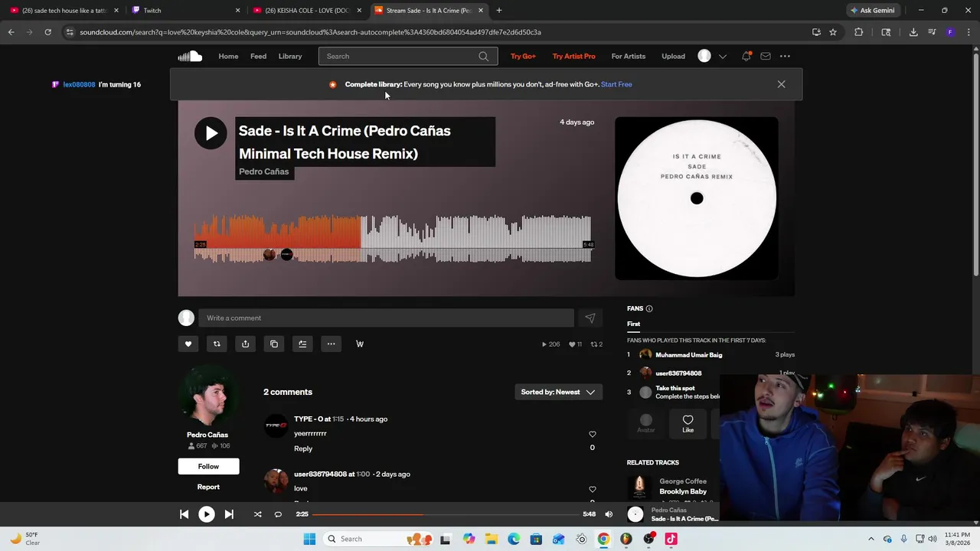Send the comment using the paper plane icon
This screenshot has height=551, width=980.
590,318
